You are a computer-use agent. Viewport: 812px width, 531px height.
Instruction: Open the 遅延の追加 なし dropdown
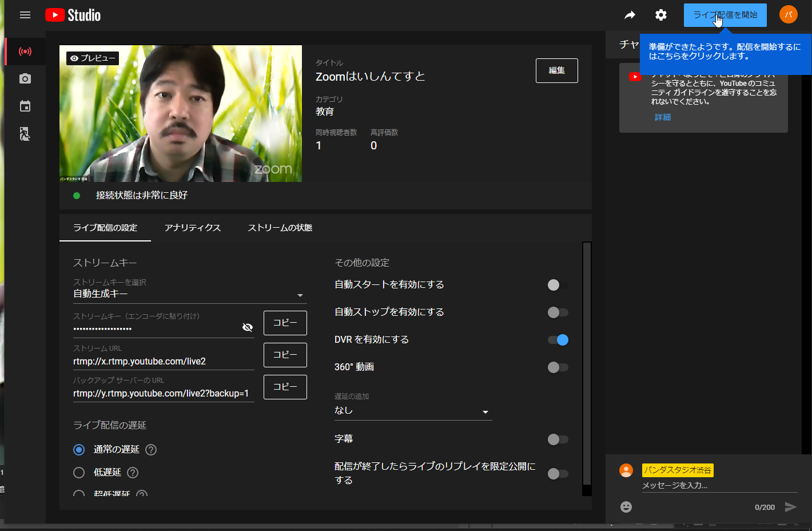tap(413, 411)
